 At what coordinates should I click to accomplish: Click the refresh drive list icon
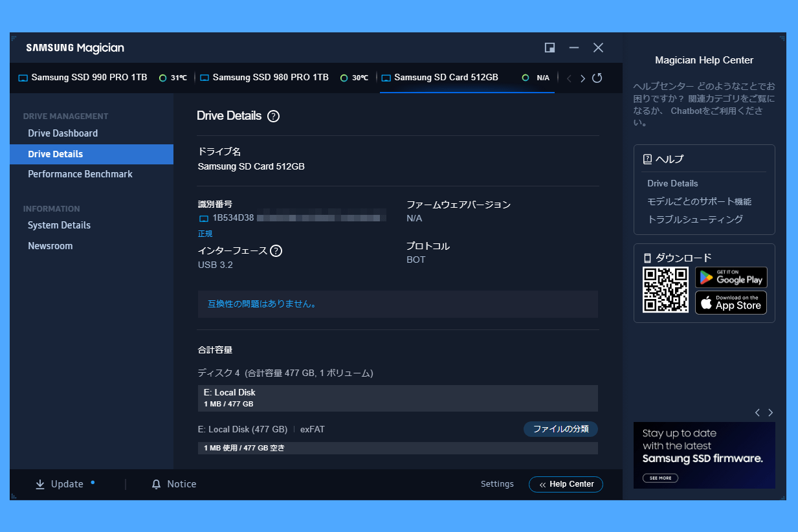pos(597,78)
